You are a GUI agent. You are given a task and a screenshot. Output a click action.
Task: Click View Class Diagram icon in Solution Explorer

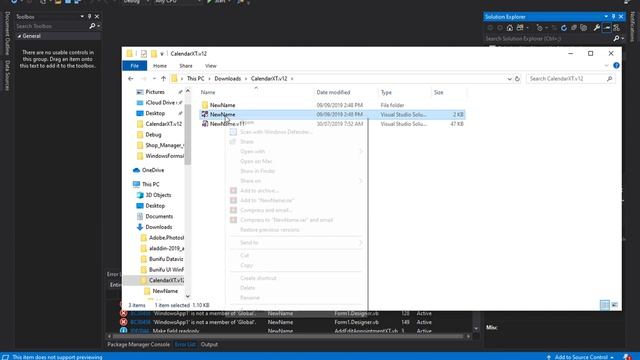[x=617, y=28]
